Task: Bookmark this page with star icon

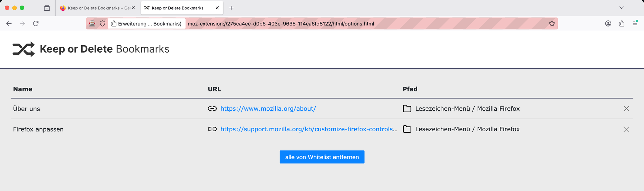Action: click(552, 23)
